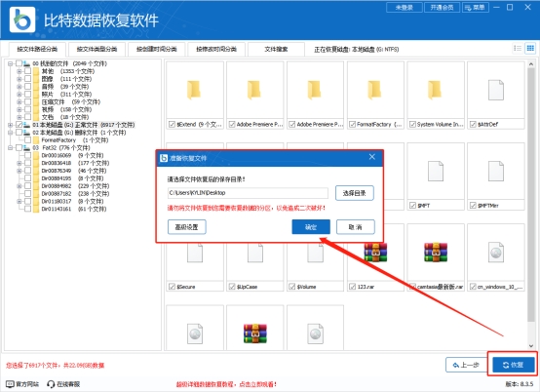Screen dimensions: 540x392
Task: Collapse the 03 Fat32 node
Action: pyautogui.click(x=11, y=148)
